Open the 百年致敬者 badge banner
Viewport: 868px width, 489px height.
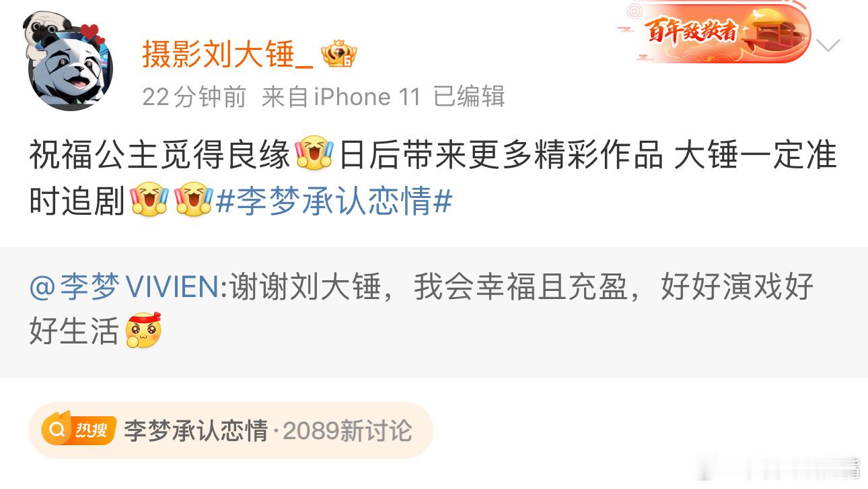[715, 32]
